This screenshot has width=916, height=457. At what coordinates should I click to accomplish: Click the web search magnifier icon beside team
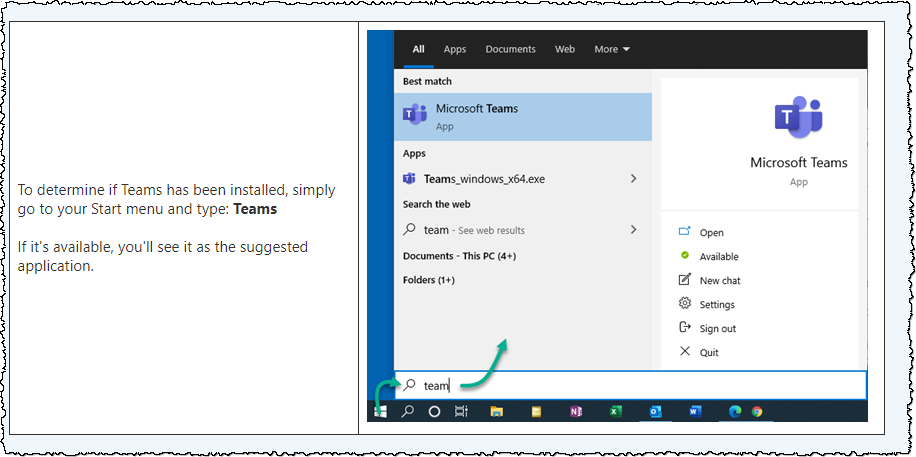click(x=409, y=230)
